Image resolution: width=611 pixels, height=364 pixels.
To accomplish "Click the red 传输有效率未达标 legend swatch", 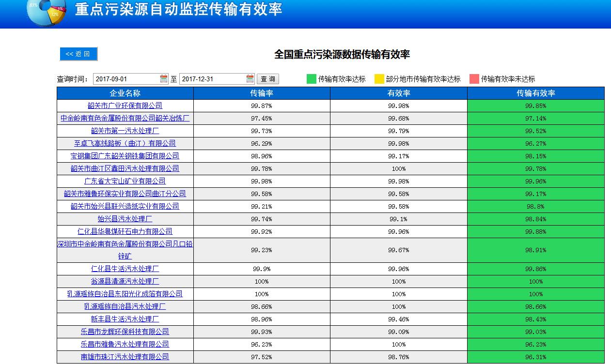I will pyautogui.click(x=474, y=79).
